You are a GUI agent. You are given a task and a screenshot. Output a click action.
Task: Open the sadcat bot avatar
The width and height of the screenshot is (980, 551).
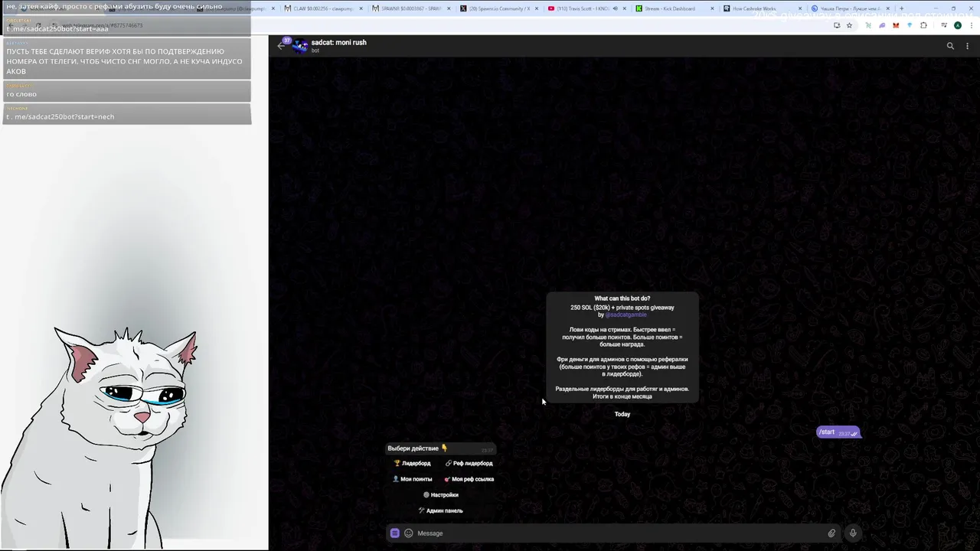pos(300,46)
